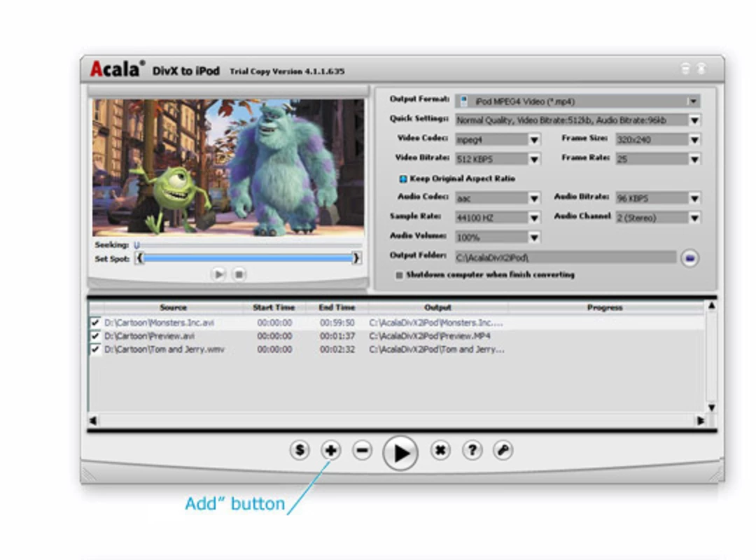Uncheck the Monsters.Inc.avi source file

[x=95, y=322]
